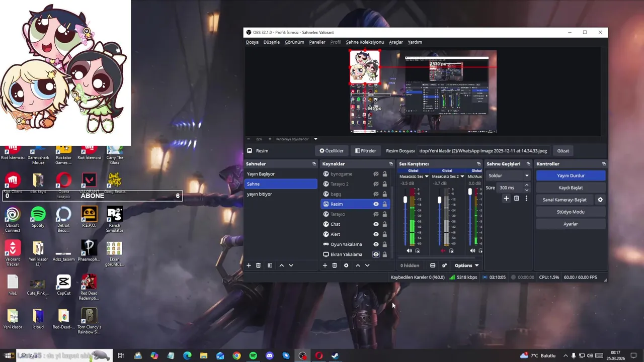Viewport: 644px width, 362px height.
Task: Hide the Oyun Yakalama source
Action: [x=376, y=244]
